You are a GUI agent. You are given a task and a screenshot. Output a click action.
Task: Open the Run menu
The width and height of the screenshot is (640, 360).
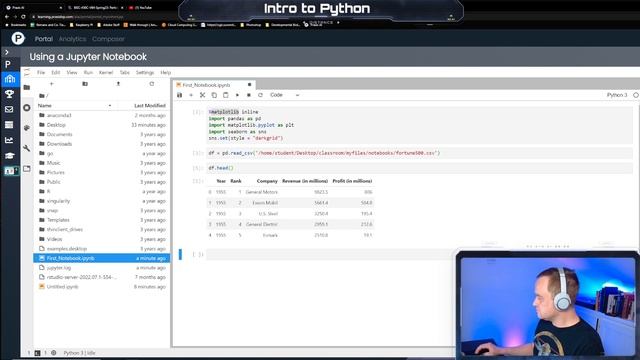(88, 72)
